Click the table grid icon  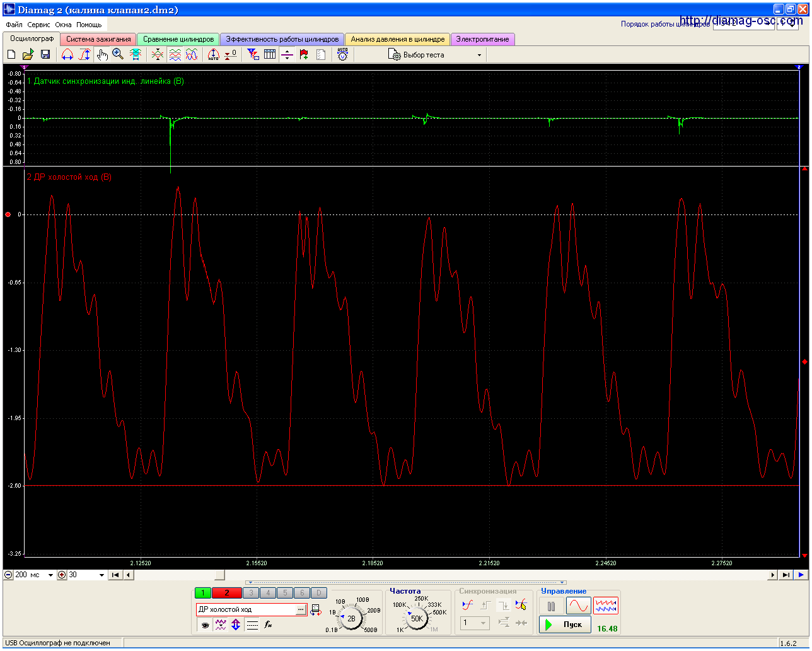270,55
